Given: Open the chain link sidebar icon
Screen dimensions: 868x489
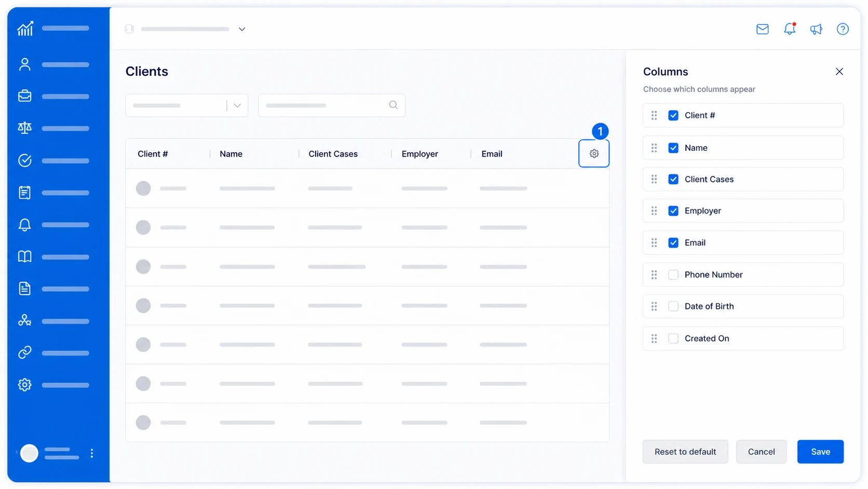Looking at the screenshot, I should [25, 353].
